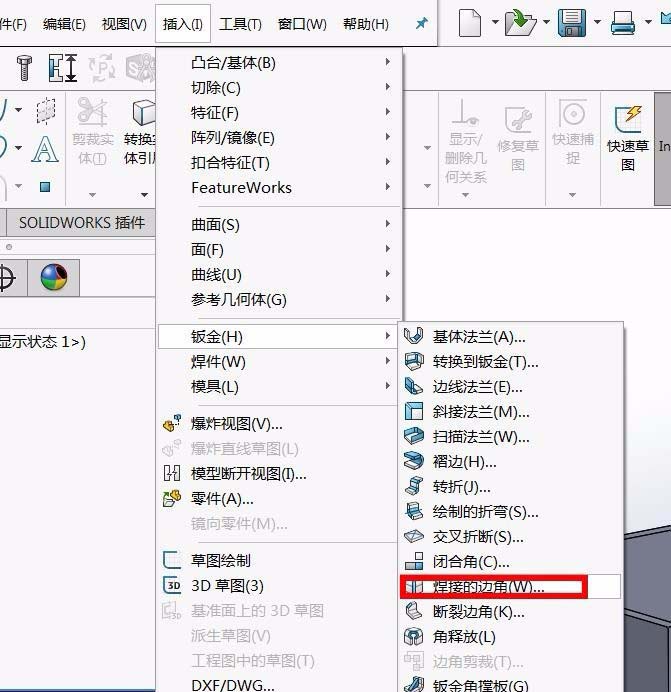Screen dimensions: 671x692
Task: Select 转换到钣金(T)... option
Action: pyautogui.click(x=511, y=362)
